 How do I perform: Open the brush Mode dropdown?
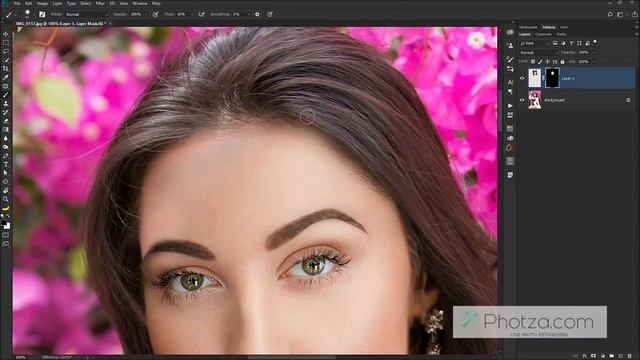coord(86,14)
